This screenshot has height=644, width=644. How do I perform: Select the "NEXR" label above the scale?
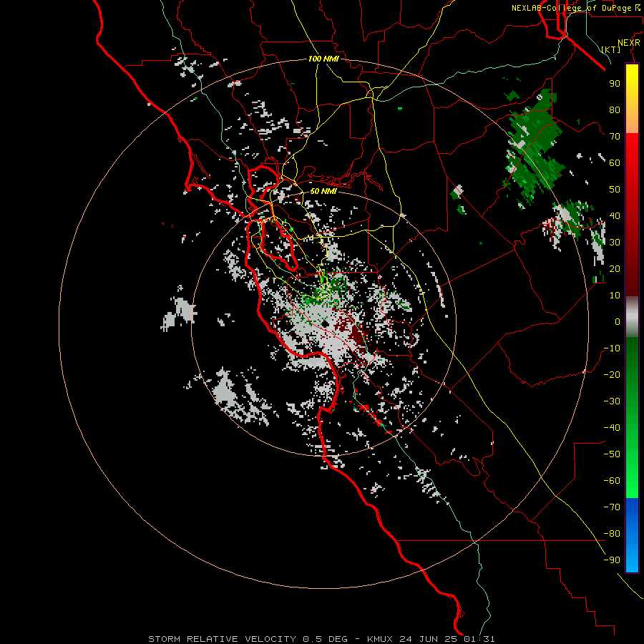pos(629,43)
